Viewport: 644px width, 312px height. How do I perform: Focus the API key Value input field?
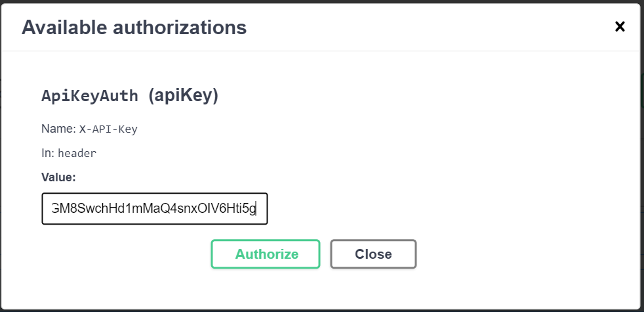coord(155,209)
